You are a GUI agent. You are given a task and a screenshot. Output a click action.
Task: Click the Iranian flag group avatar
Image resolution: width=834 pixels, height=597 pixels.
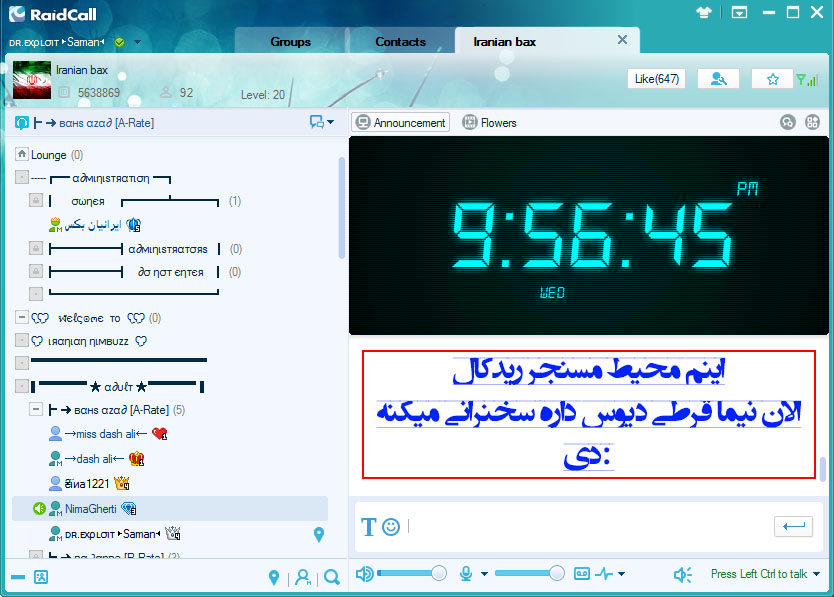pos(32,80)
